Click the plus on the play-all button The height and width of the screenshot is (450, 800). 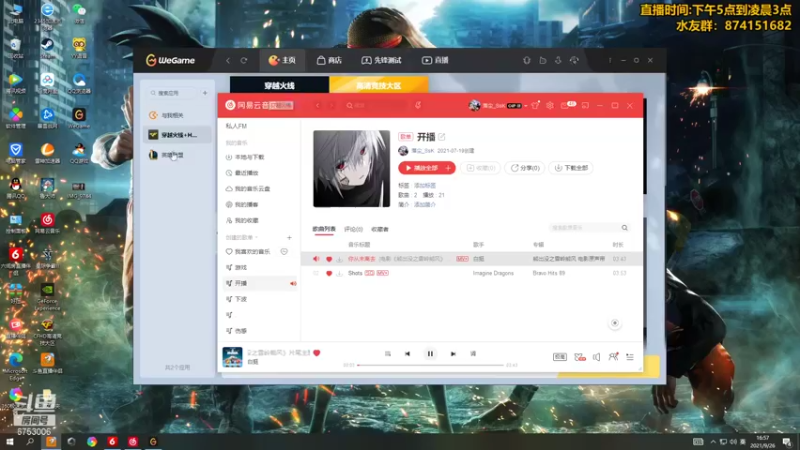(x=448, y=168)
